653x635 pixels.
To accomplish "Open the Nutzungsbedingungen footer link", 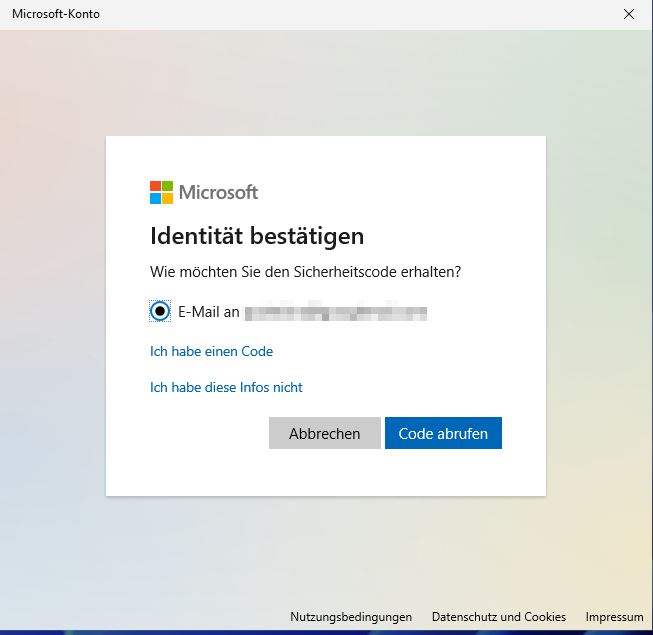I will click(x=351, y=617).
